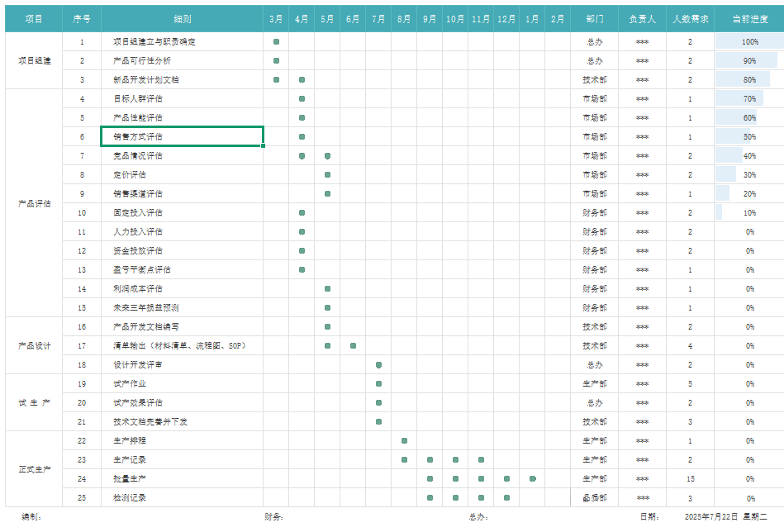Image resolution: width=784 pixels, height=532 pixels.
Task: Select the 4月 column header
Action: pos(302,19)
